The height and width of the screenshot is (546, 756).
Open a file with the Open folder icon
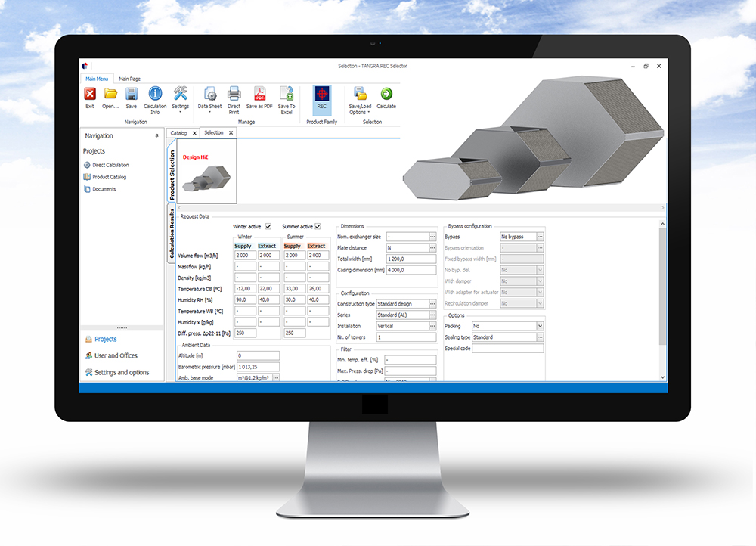point(110,95)
